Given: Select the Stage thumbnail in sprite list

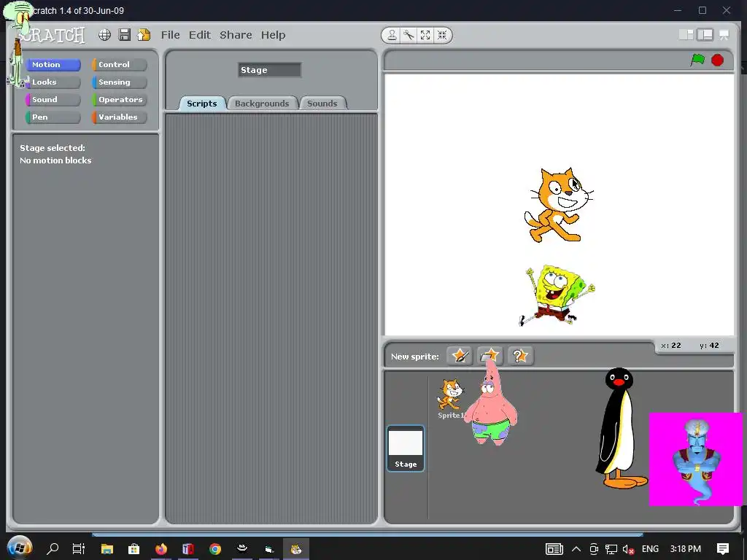Looking at the screenshot, I should click(x=406, y=448).
